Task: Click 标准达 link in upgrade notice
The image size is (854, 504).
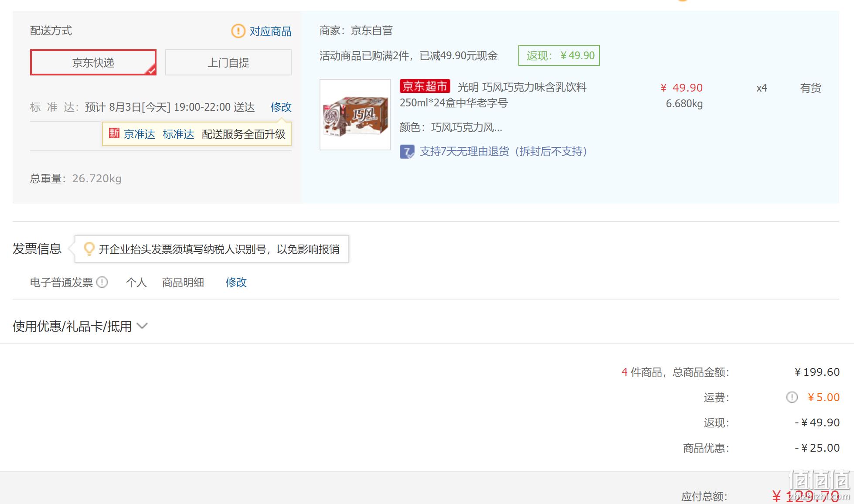Action: [x=178, y=134]
